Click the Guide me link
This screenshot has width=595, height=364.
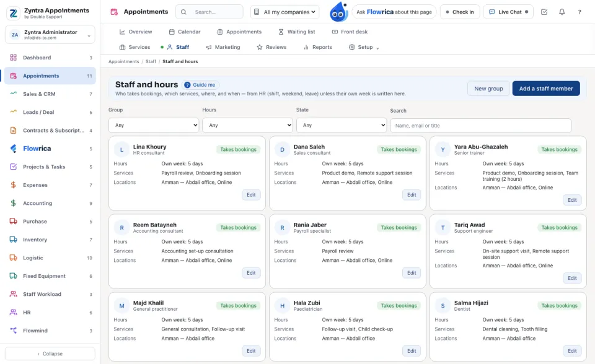200,85
